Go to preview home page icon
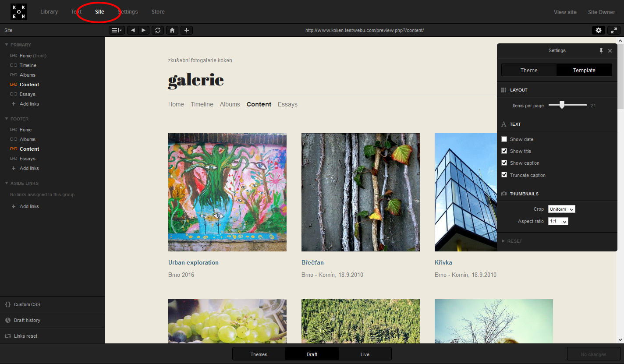Viewport: 624px width, 364px height. pyautogui.click(x=172, y=30)
